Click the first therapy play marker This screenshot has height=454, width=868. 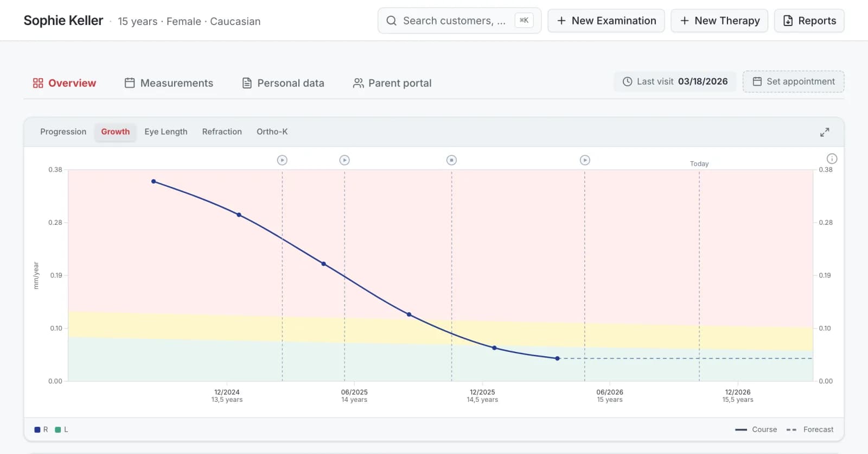pos(282,160)
